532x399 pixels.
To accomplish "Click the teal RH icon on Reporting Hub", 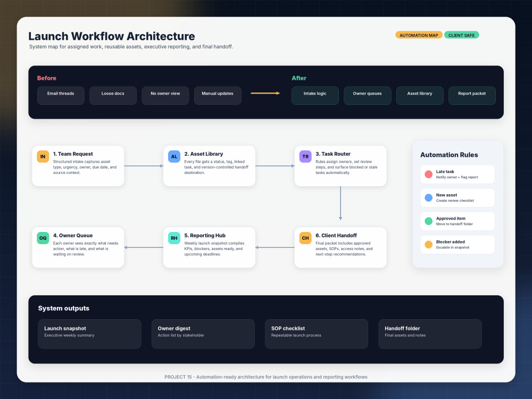I will click(174, 238).
